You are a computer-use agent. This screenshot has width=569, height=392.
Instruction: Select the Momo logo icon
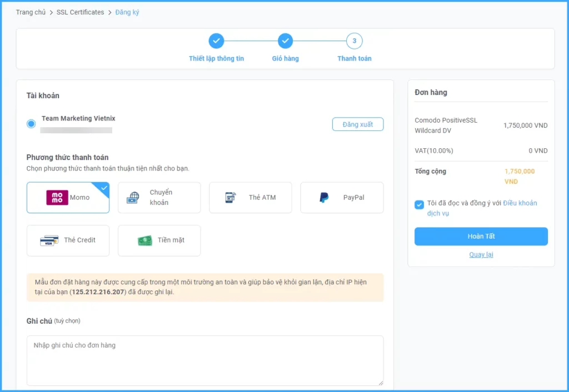(x=57, y=198)
